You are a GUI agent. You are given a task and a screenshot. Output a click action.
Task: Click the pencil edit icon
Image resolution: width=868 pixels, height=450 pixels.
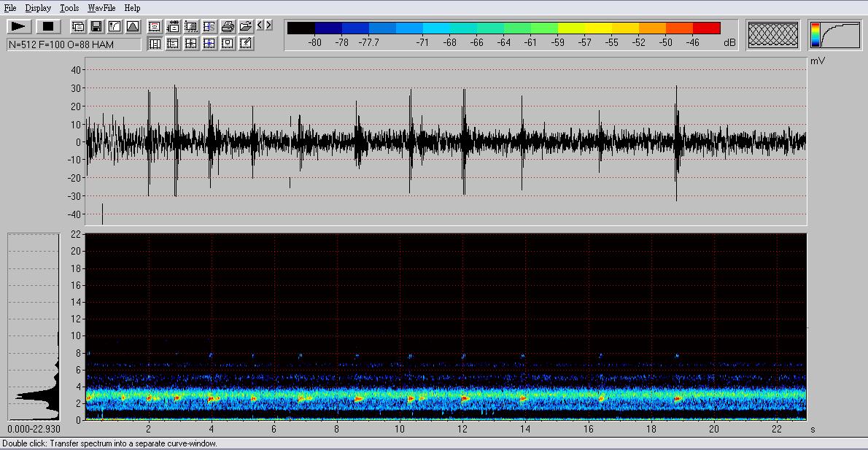[x=246, y=44]
